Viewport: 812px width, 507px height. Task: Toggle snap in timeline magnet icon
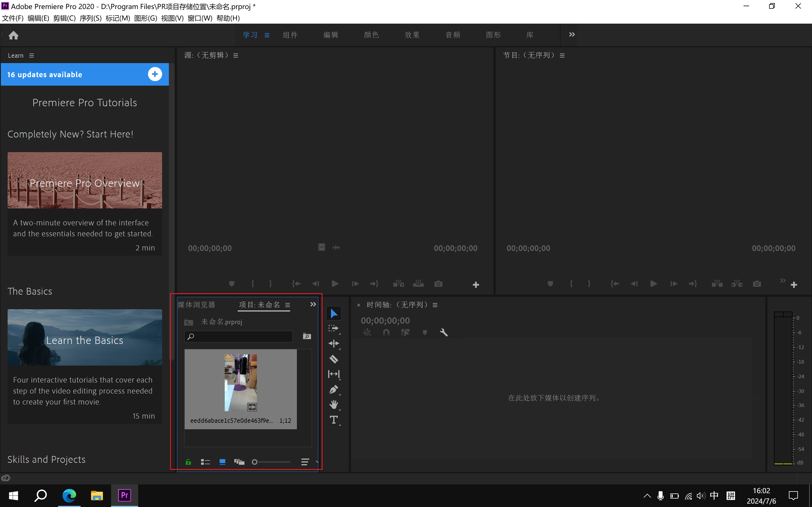[386, 333]
